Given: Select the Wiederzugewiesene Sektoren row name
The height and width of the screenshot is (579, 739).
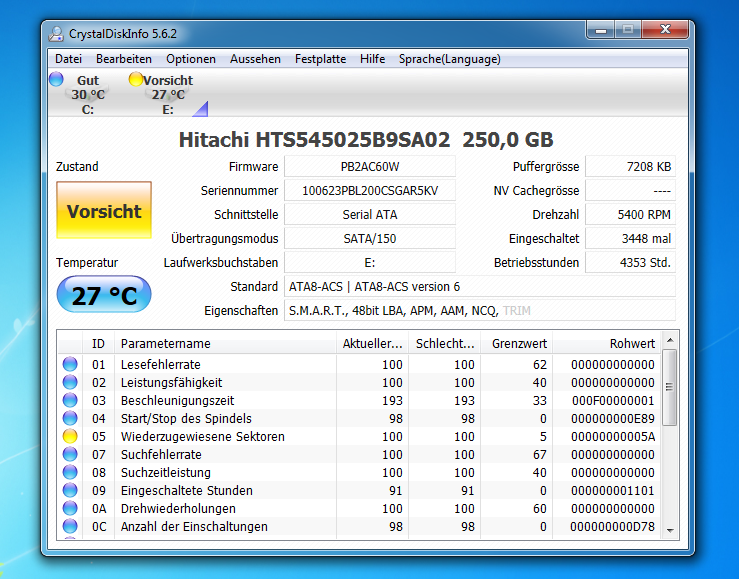Looking at the screenshot, I should coord(203,437).
